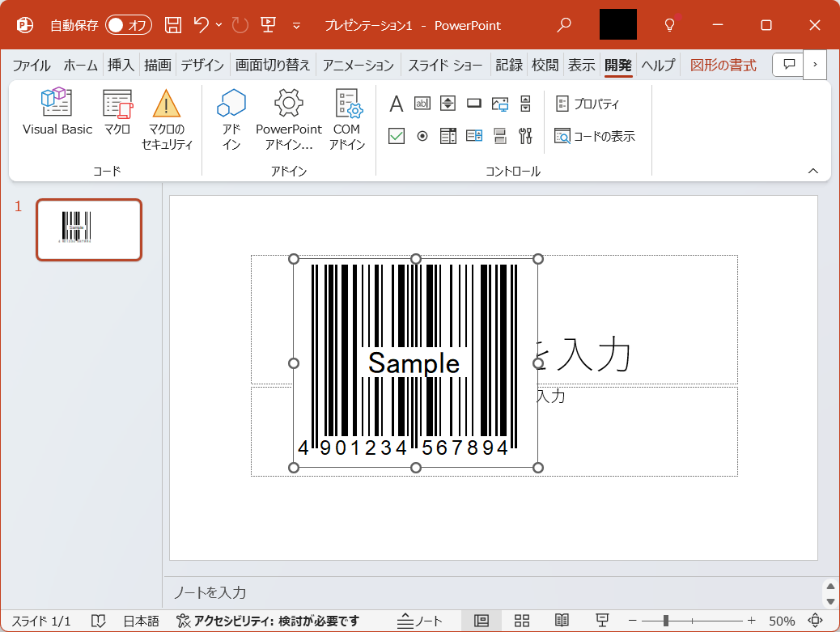Insert a Scroll Bar control
This screenshot has width=840, height=632.
point(525,104)
